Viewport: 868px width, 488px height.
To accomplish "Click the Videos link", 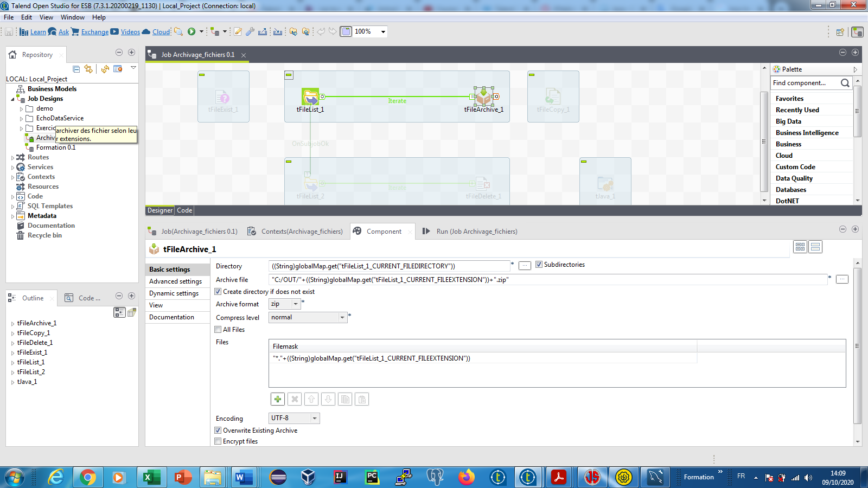I will (x=130, y=32).
